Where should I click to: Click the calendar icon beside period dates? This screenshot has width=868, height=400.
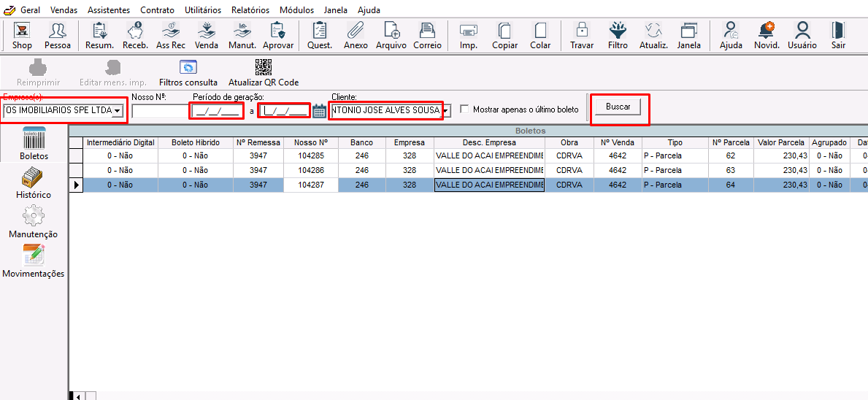pyautogui.click(x=319, y=111)
